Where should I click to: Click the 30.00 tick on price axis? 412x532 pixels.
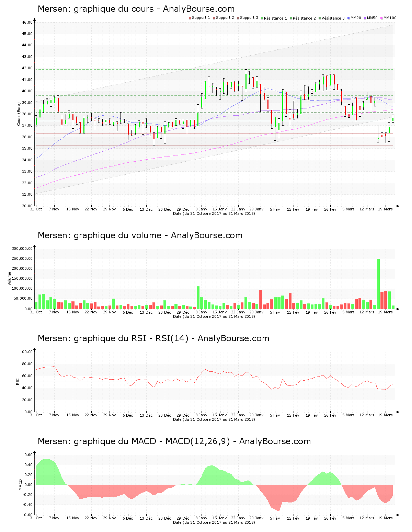(x=27, y=206)
